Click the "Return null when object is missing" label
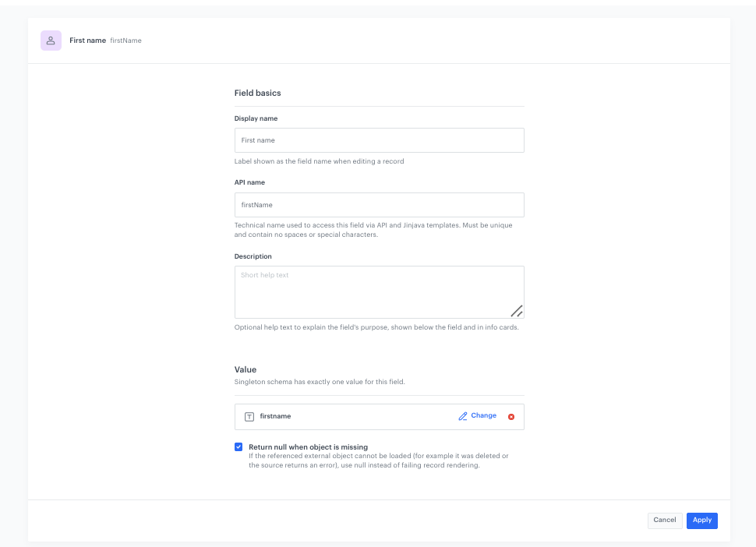Viewport: 756px width, 547px height. 308,447
